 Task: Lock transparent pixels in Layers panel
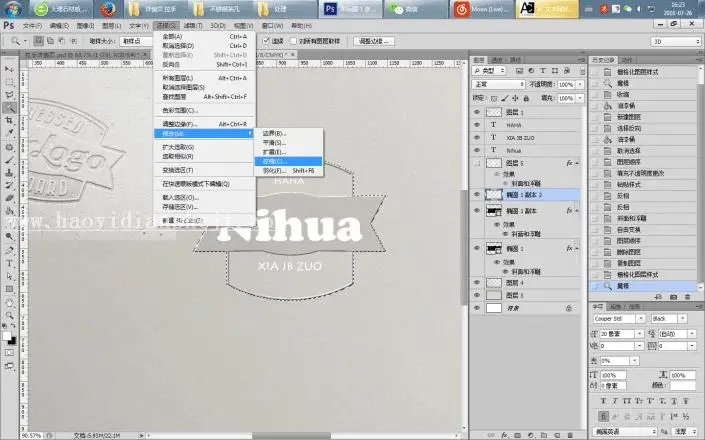pyautogui.click(x=494, y=98)
